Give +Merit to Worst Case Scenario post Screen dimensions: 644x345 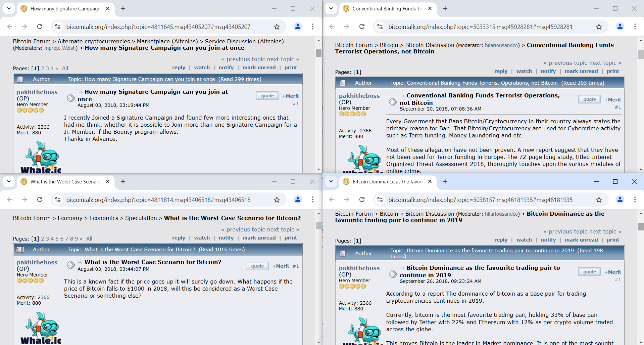coord(281,266)
